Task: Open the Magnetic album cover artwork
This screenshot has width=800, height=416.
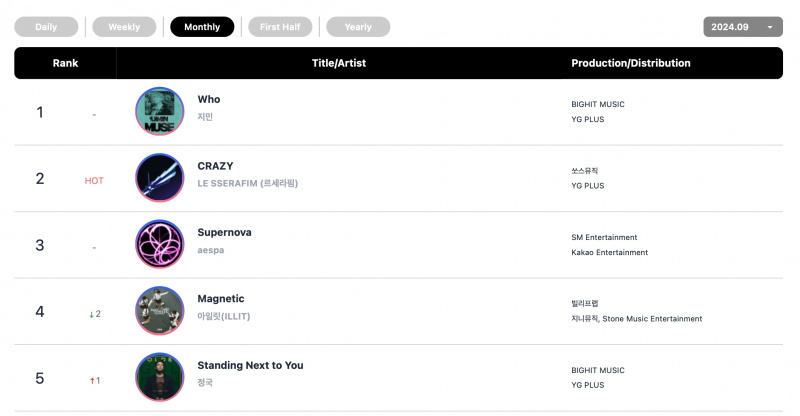Action: tap(160, 310)
